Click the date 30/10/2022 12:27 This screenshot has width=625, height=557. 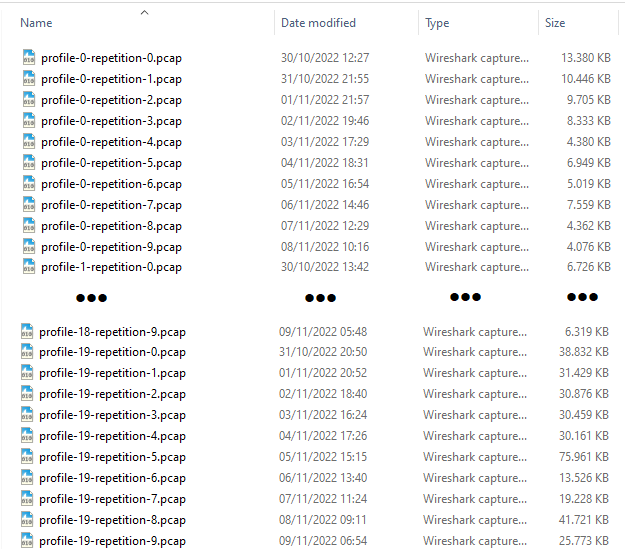click(325, 58)
